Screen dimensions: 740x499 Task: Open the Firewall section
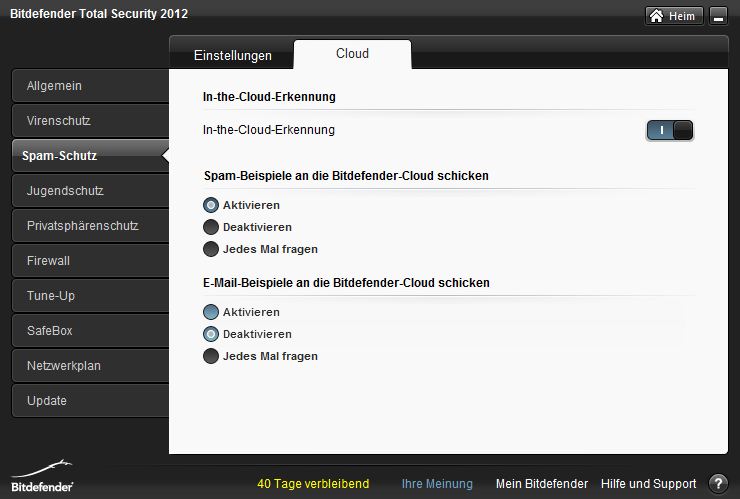[x=91, y=261]
